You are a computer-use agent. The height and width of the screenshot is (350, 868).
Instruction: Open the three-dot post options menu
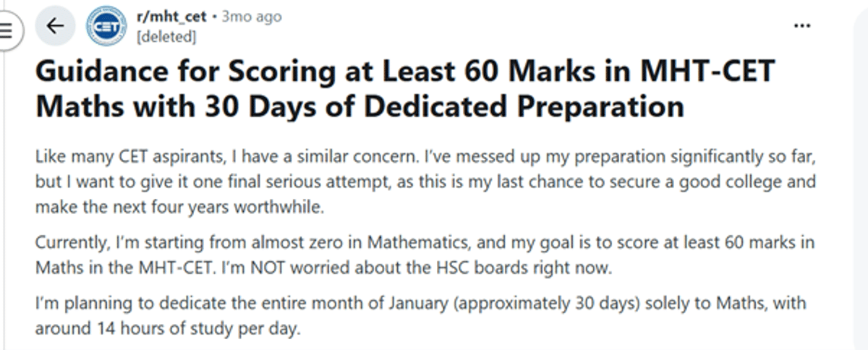click(x=802, y=25)
